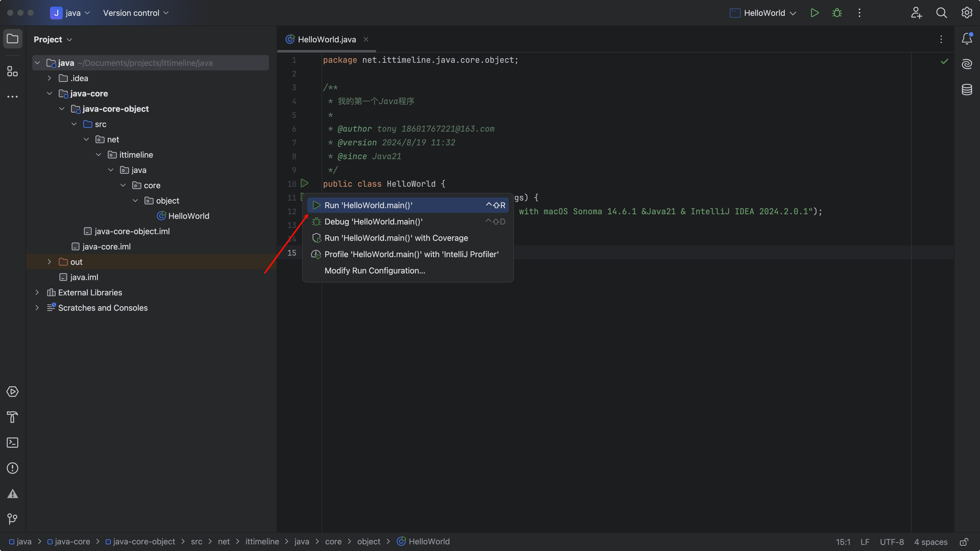Open the Structure tool window
The height and width of the screenshot is (551, 980).
coord(13,71)
